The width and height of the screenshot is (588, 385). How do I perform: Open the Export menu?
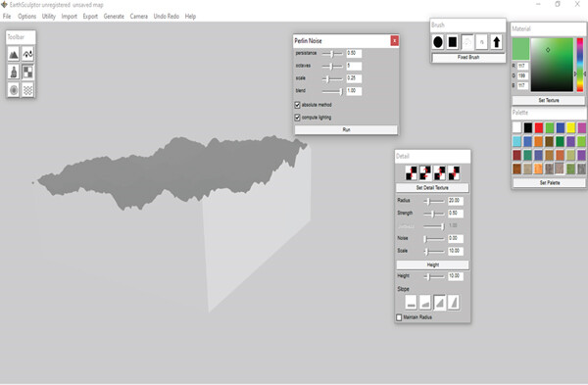pos(90,17)
